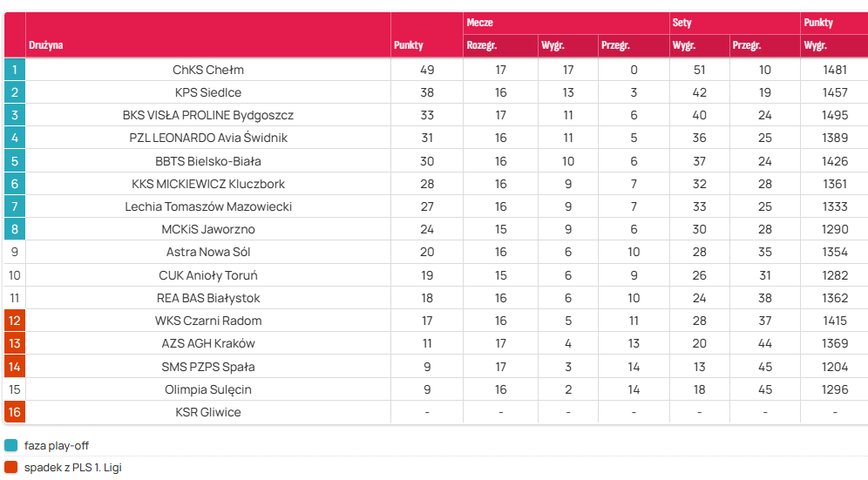This screenshot has width=868, height=480.
Task: Select position badge 8 for MCKiS Jaworzno
Action: pos(15,229)
